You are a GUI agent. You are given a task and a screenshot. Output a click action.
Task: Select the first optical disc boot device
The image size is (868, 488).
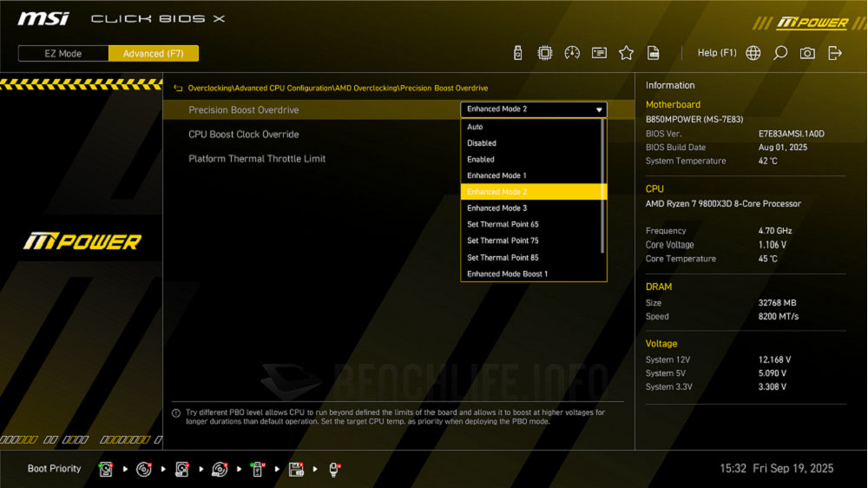[144, 469]
